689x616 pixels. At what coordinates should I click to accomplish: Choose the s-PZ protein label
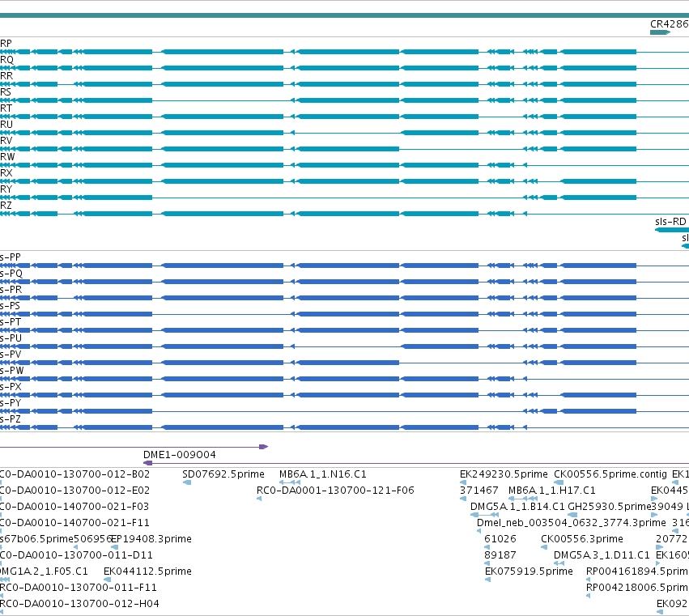(x=11, y=420)
